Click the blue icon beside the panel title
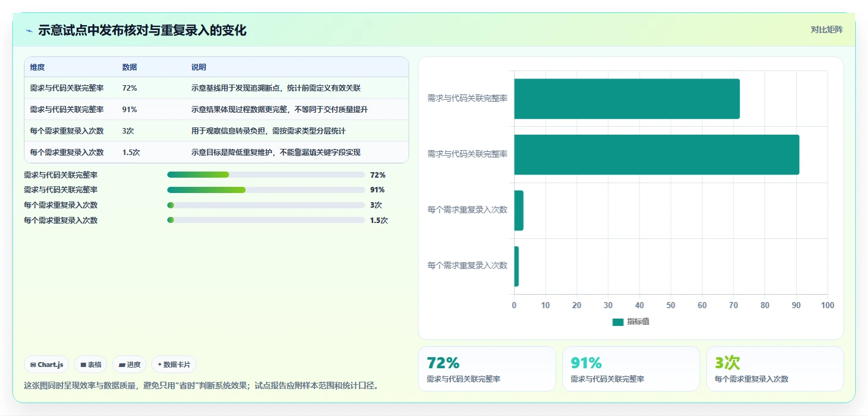 coord(29,31)
